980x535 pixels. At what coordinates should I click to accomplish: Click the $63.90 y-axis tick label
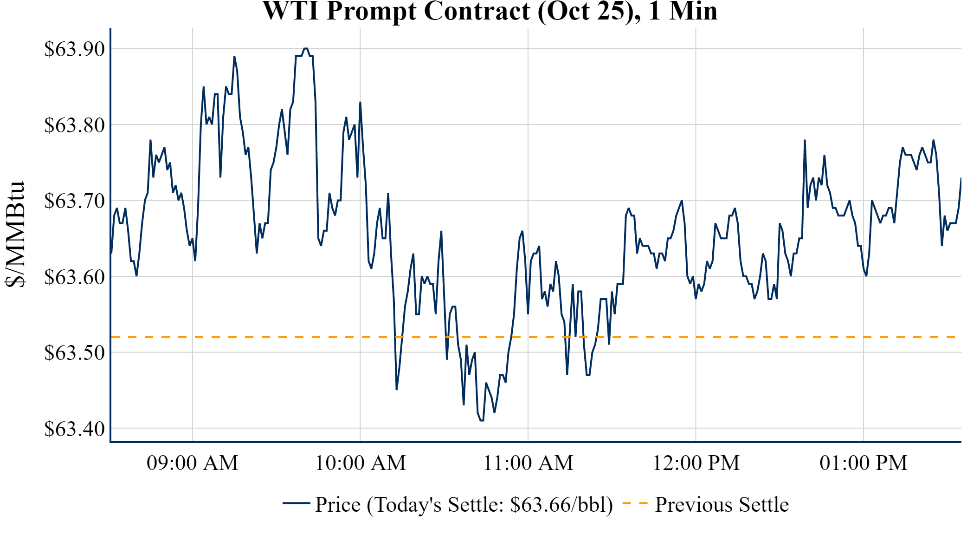point(74,49)
